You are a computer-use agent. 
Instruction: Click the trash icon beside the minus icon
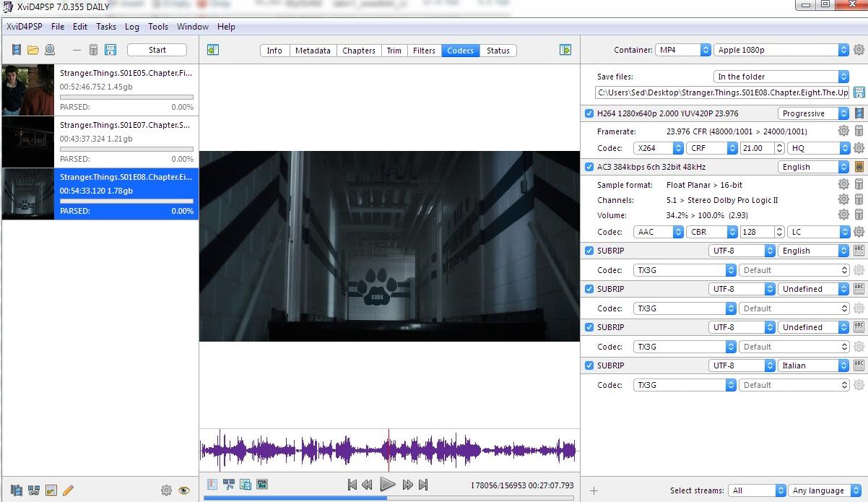tap(93, 50)
